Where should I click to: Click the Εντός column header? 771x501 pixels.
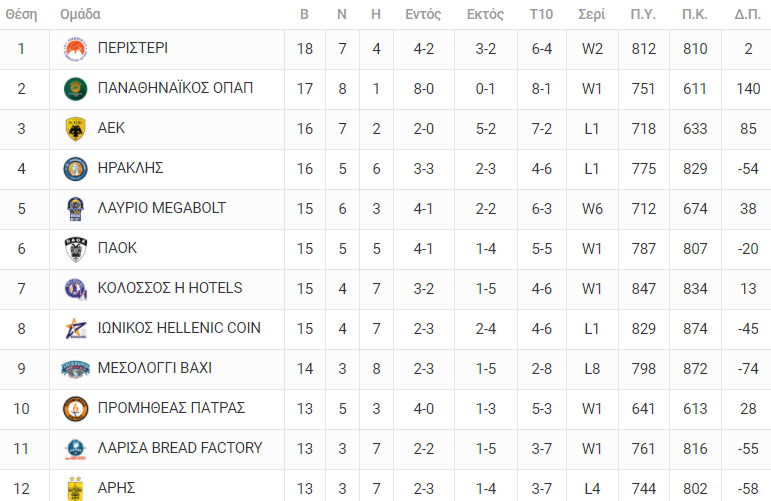[423, 15]
